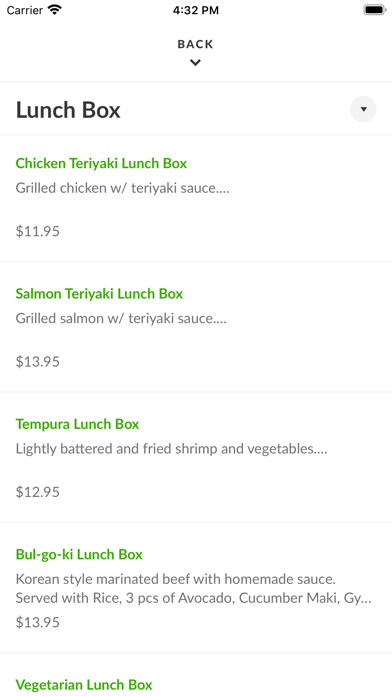Choose the Tempura Lunch Box item
Screen dimensions: 392x696
pyautogui.click(x=196, y=457)
